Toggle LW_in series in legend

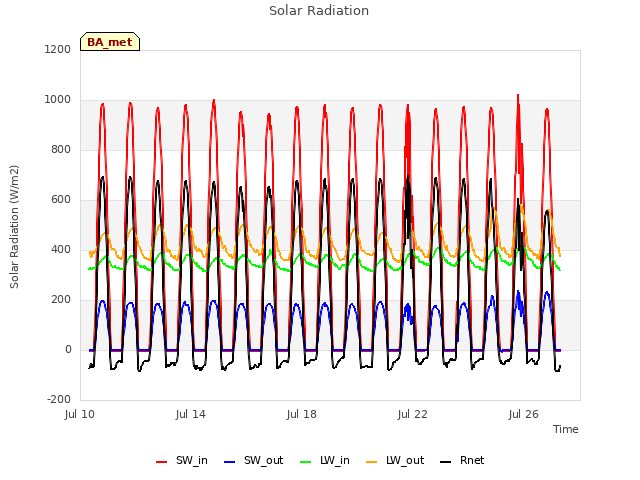click(x=325, y=461)
